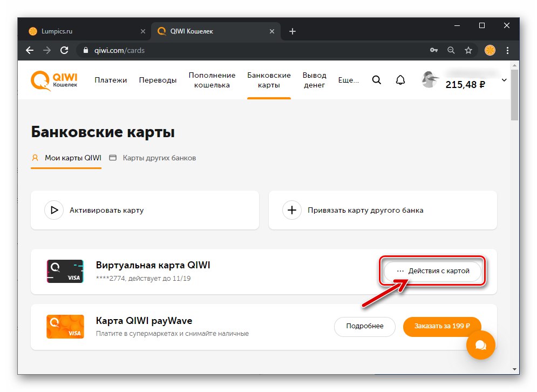Switch to Карты других банков tab
This screenshot has height=392, width=537.
[x=153, y=158]
